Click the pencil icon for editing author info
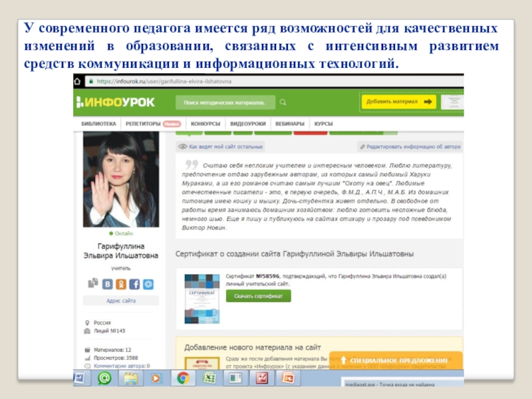The image size is (532, 399). 362,146
